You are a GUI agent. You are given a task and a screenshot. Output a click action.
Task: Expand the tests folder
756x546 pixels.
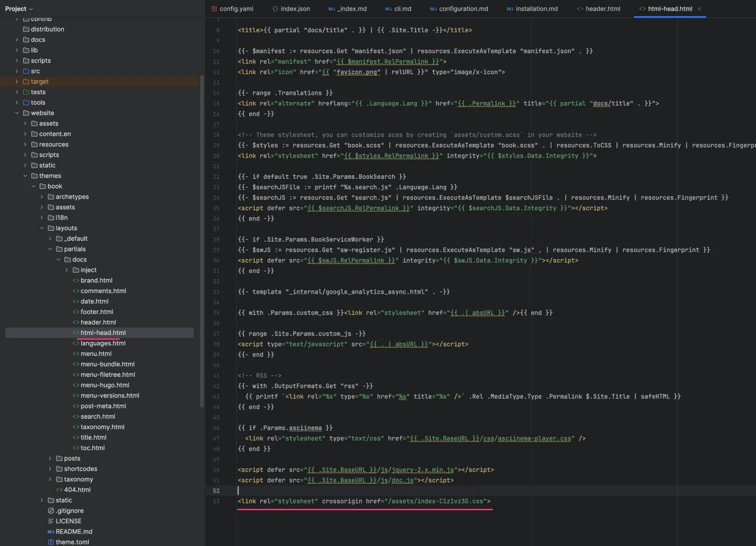coord(17,92)
